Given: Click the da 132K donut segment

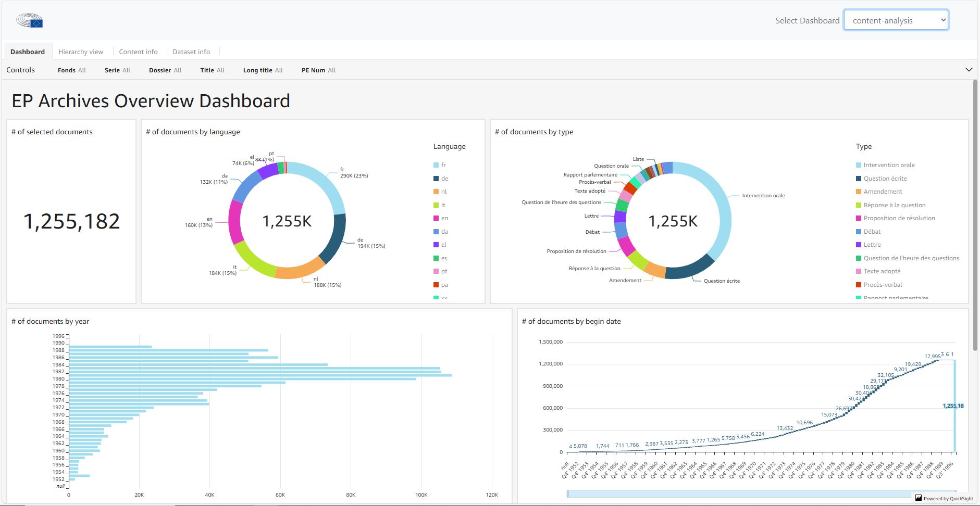Looking at the screenshot, I should [x=246, y=186].
